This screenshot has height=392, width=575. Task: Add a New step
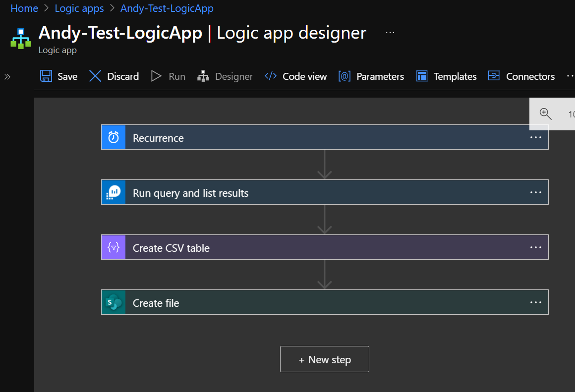tap(325, 359)
